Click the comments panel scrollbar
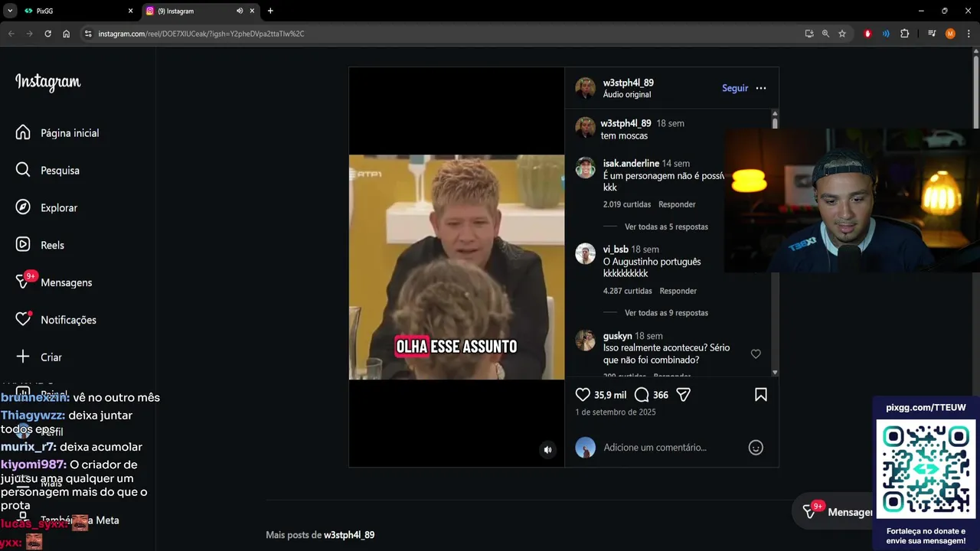 click(775, 243)
